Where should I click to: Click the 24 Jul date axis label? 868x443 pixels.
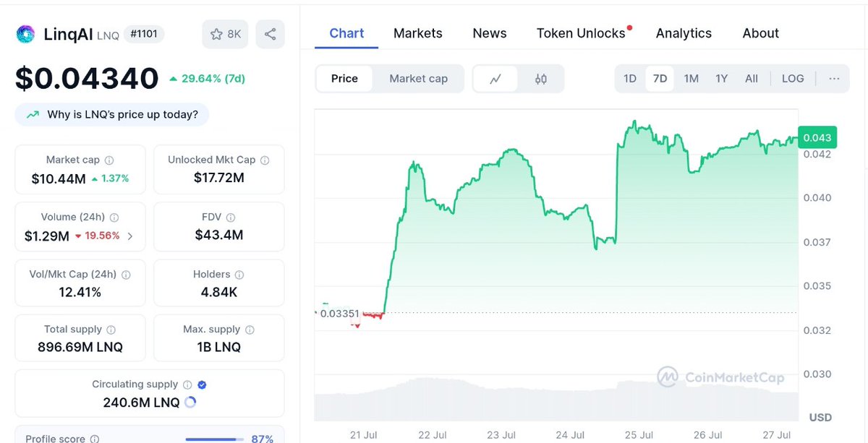(x=570, y=434)
